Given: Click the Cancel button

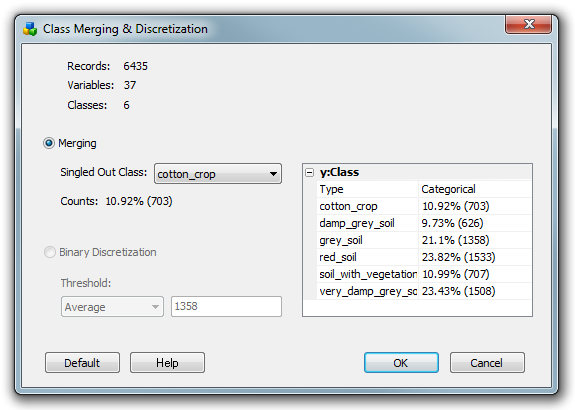Looking at the screenshot, I should pyautogui.click(x=487, y=363).
